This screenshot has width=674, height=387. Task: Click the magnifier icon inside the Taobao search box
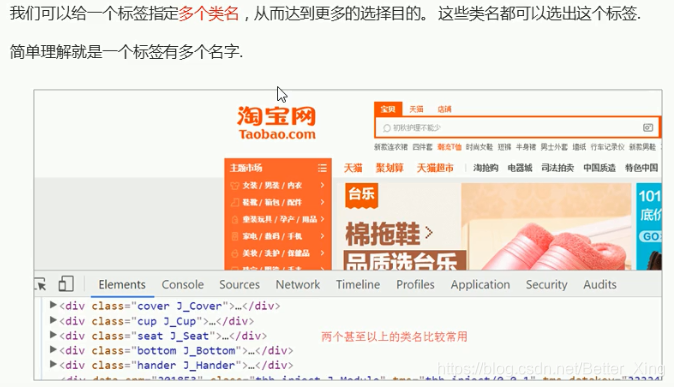[x=386, y=128]
